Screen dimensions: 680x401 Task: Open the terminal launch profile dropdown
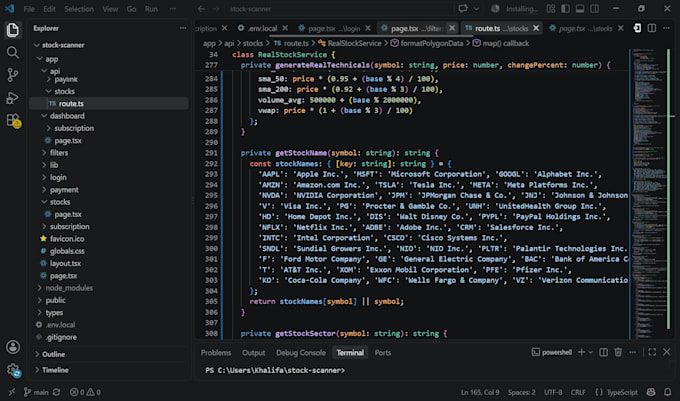click(x=590, y=352)
